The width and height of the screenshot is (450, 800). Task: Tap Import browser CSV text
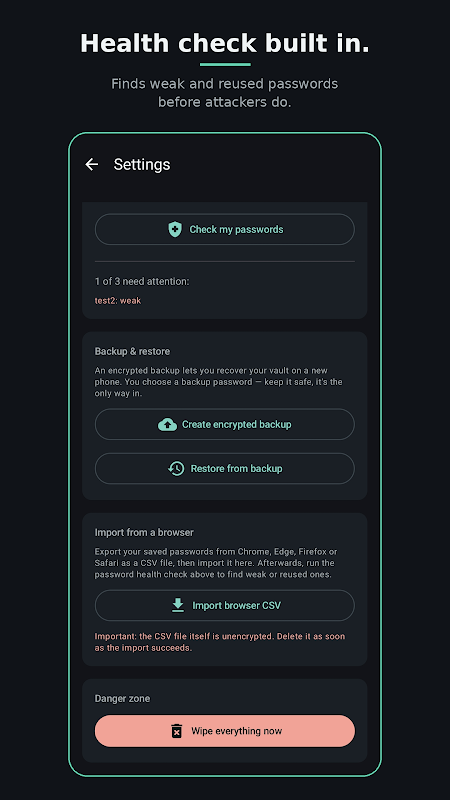point(236,606)
